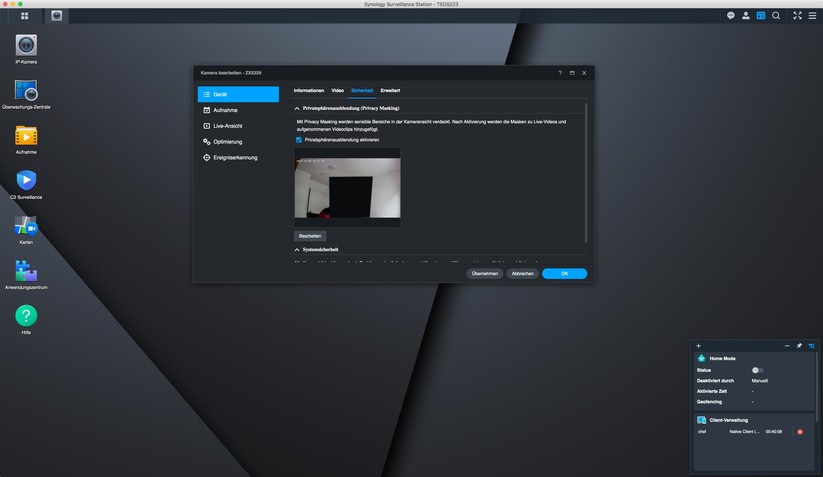Click the Home Mode house icon
823x477 pixels.
701,358
